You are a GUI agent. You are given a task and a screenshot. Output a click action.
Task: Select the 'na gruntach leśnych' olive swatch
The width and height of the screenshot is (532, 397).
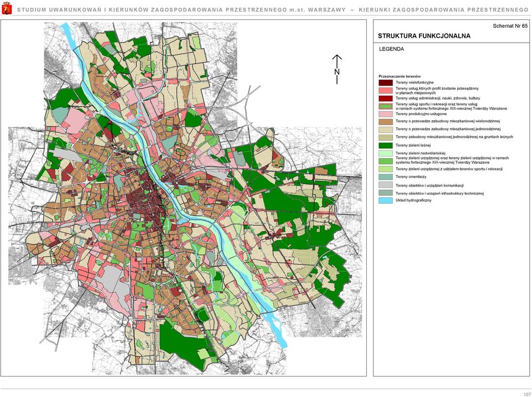(x=386, y=137)
